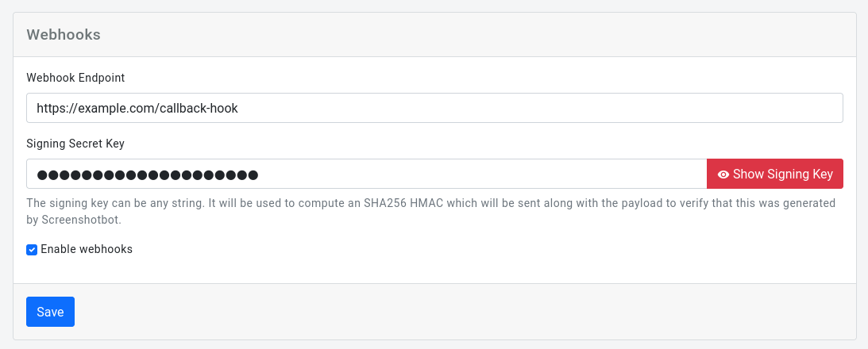The width and height of the screenshot is (868, 349).
Task: Click the eye icon on Show Signing Key
Action: (x=723, y=174)
